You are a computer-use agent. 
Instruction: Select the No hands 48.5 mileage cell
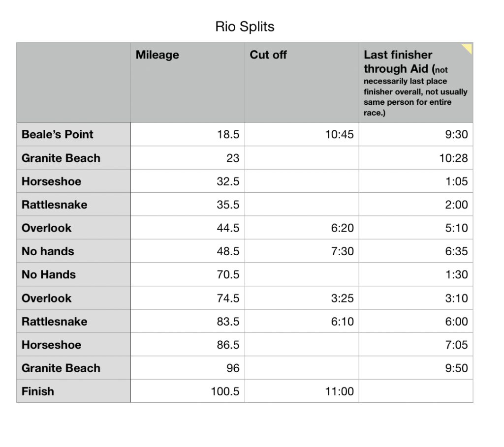(188, 251)
